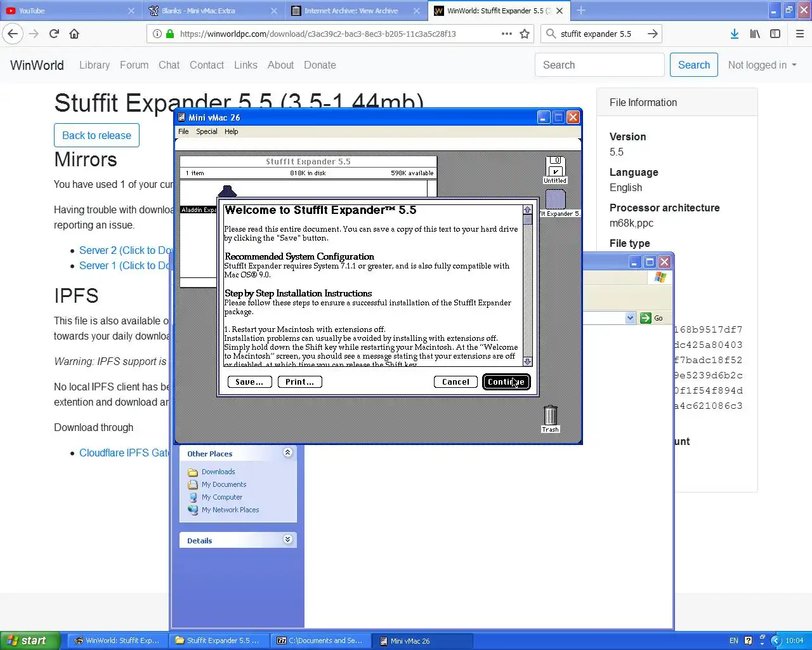Screen dimensions: 812x650
Task: Open the Library nav link
Action: [x=95, y=65]
